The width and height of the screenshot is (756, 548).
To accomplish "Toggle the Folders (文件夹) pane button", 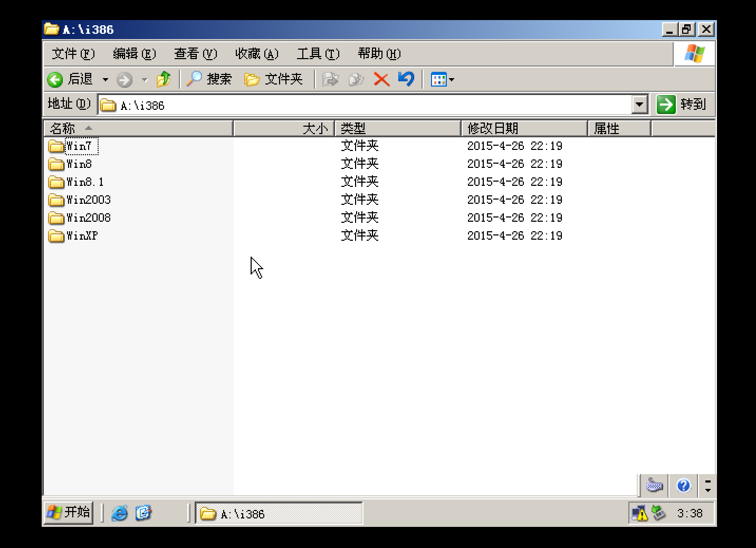I will tap(273, 79).
